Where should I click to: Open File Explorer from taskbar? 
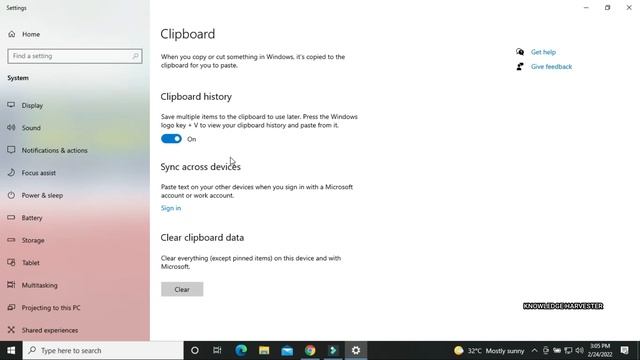click(x=264, y=351)
